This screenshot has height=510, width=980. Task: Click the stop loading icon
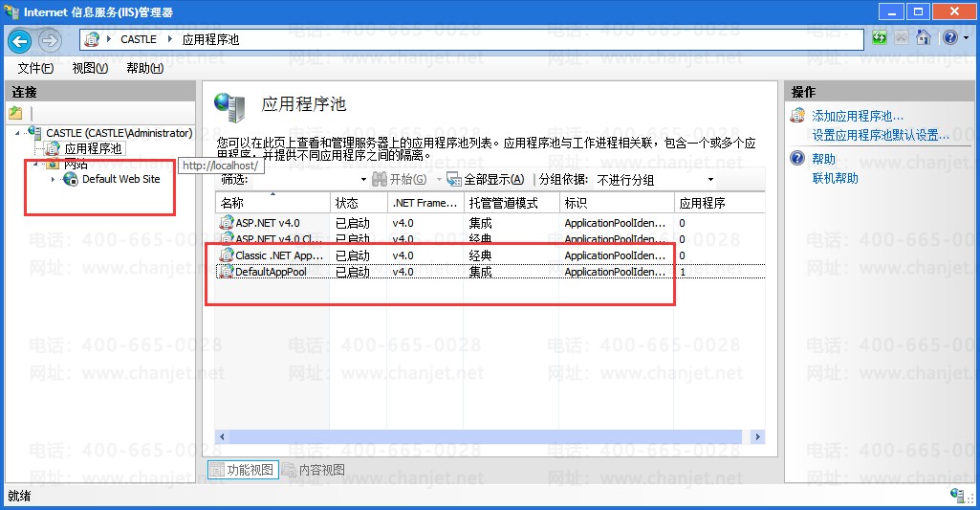(x=902, y=38)
